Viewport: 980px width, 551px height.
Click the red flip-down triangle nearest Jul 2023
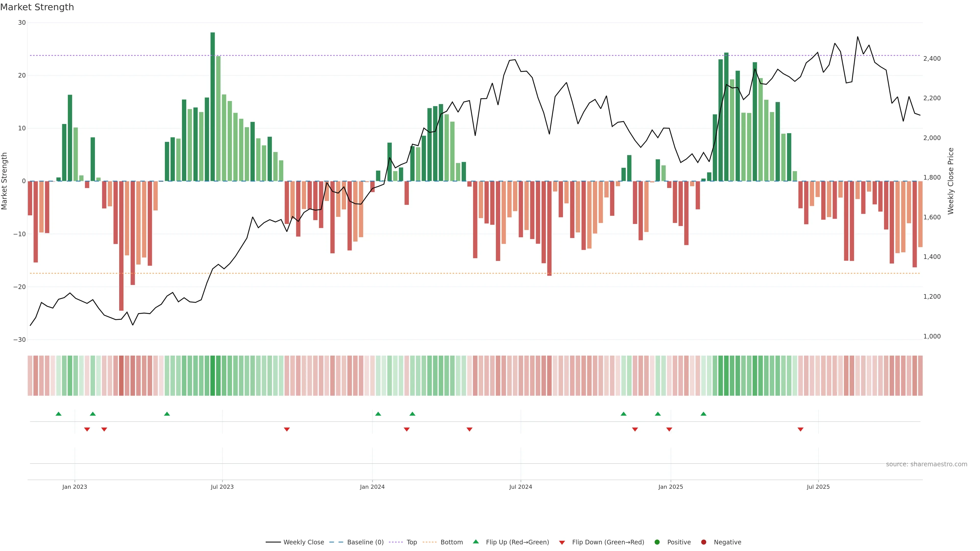pyautogui.click(x=287, y=429)
